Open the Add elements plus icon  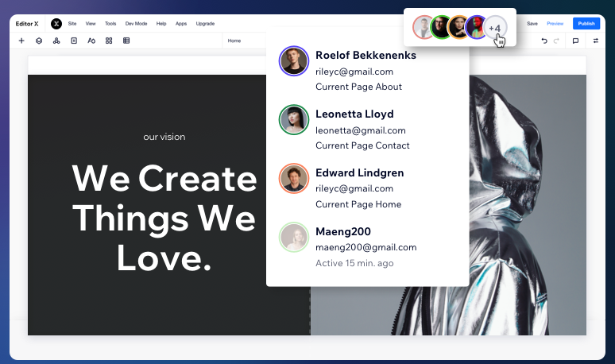tap(21, 41)
